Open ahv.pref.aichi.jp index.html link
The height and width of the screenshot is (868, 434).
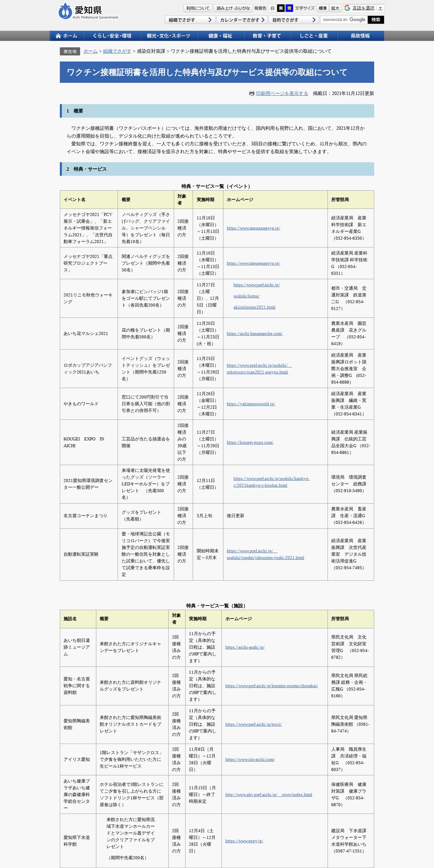pyautogui.click(x=269, y=795)
